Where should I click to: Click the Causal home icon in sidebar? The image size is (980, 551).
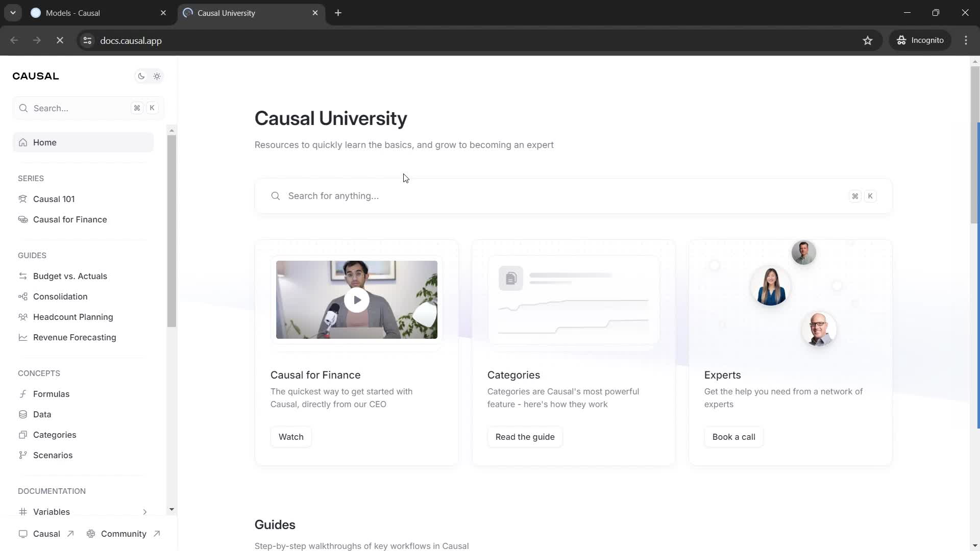click(x=23, y=142)
